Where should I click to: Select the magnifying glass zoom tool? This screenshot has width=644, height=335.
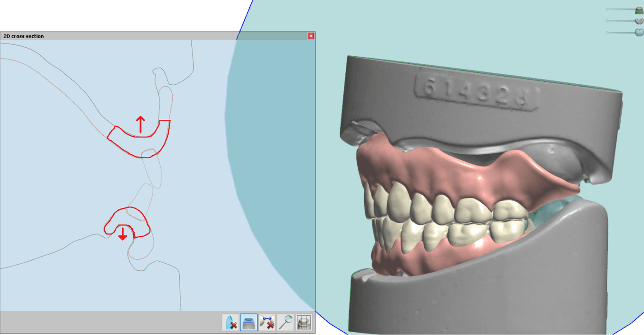(285, 323)
